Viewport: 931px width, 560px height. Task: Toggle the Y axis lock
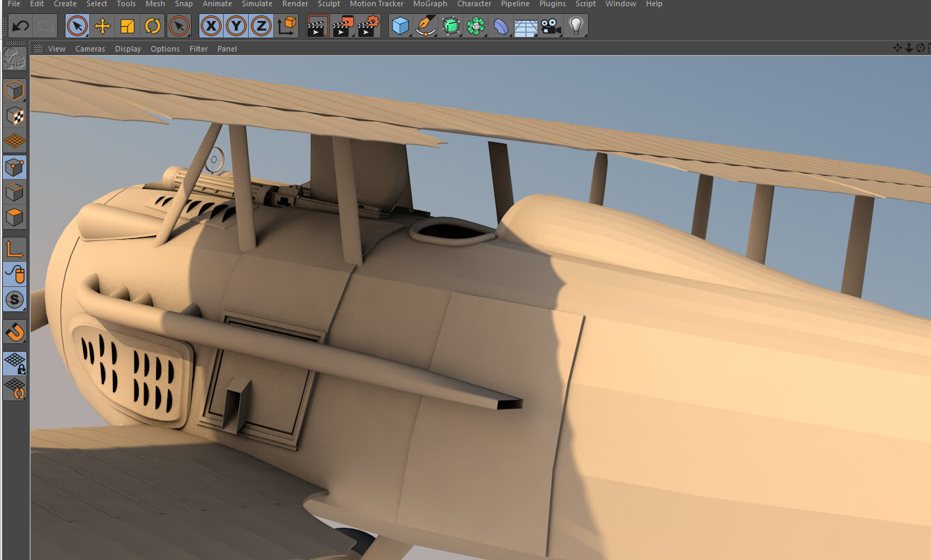[237, 26]
